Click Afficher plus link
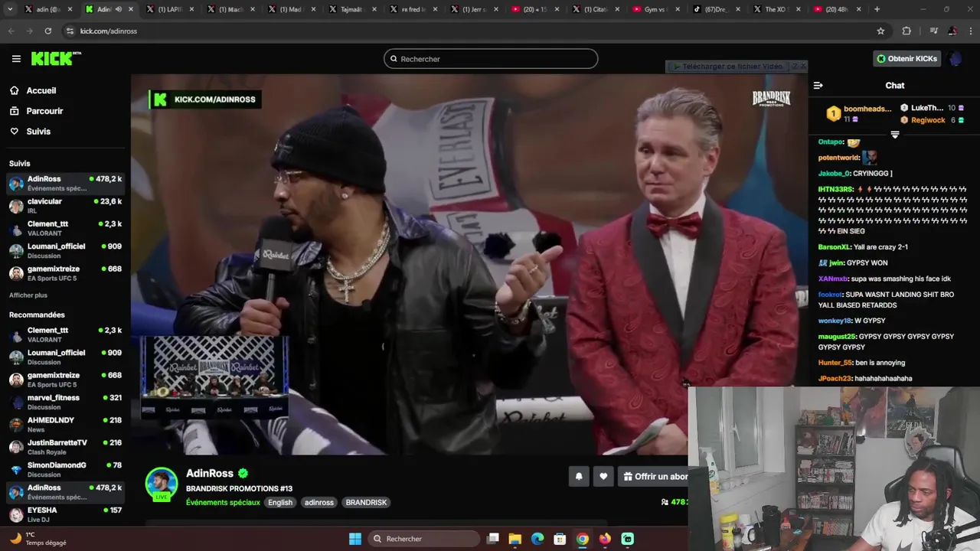980x551 pixels. 28,295
